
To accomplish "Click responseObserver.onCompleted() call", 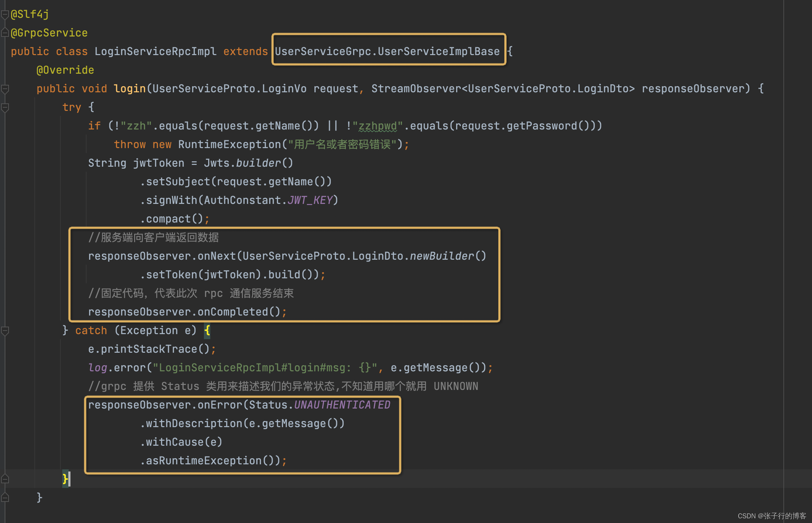I will [185, 312].
